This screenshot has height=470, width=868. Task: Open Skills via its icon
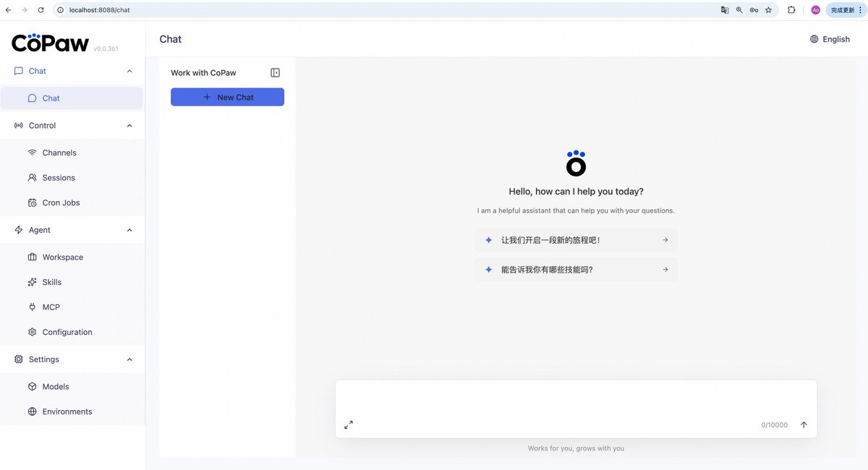click(x=32, y=282)
